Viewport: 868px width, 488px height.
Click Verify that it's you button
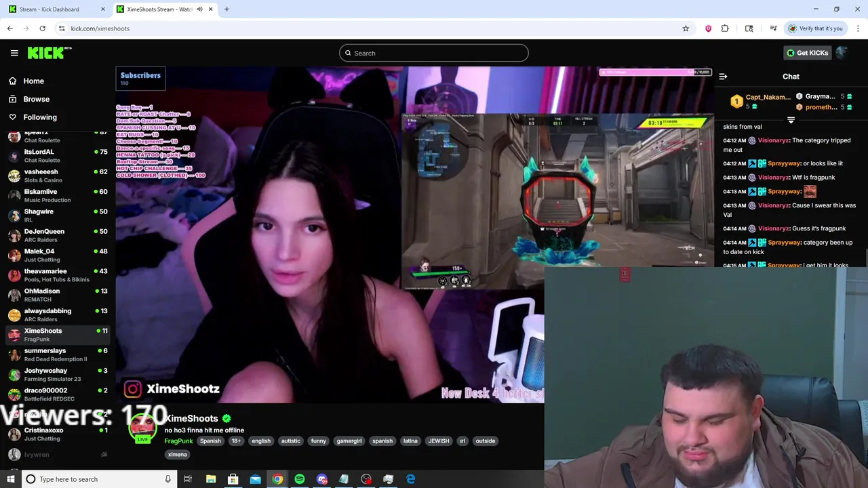click(815, 28)
